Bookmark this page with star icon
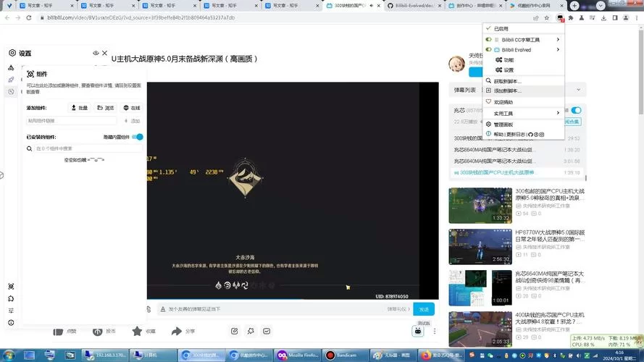 click(547, 17)
